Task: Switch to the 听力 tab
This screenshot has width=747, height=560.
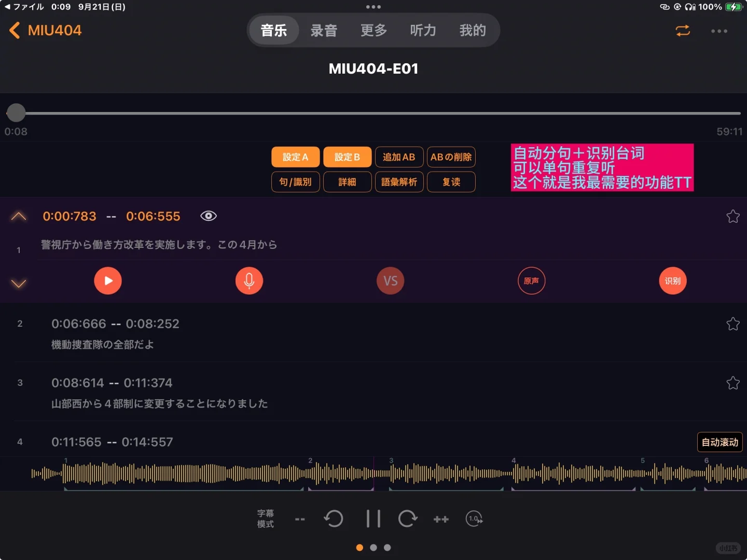Action: click(423, 30)
